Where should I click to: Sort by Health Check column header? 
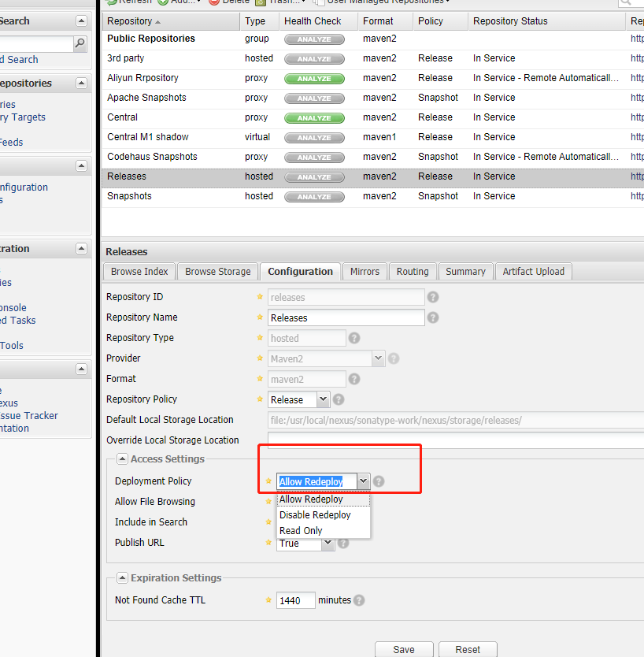tap(319, 21)
